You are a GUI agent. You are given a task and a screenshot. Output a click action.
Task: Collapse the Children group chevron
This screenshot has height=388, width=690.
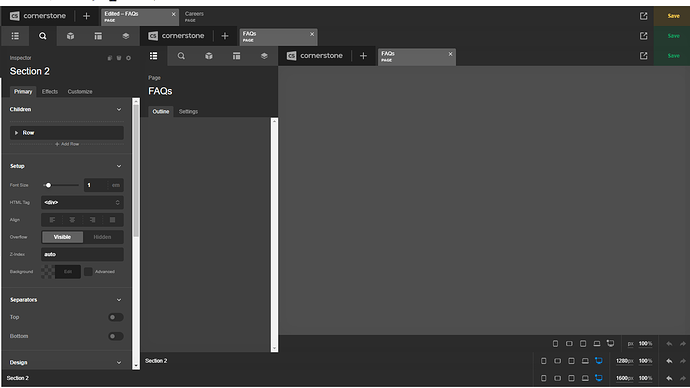pyautogui.click(x=119, y=110)
